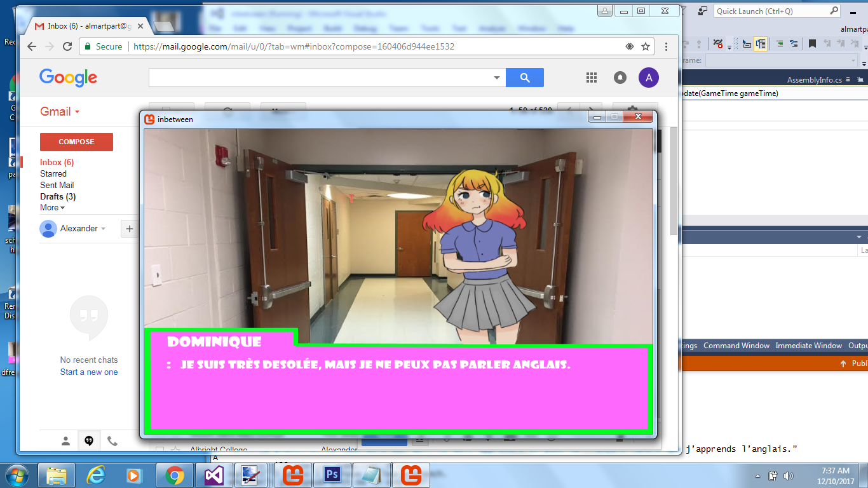
Task: Open the Windows Start menu
Action: [16, 475]
